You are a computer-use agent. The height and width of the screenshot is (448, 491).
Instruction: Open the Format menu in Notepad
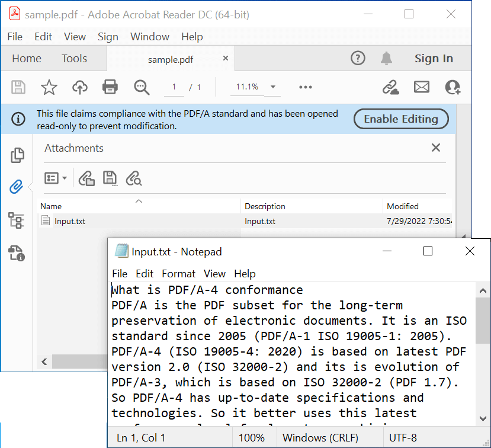coord(178,273)
